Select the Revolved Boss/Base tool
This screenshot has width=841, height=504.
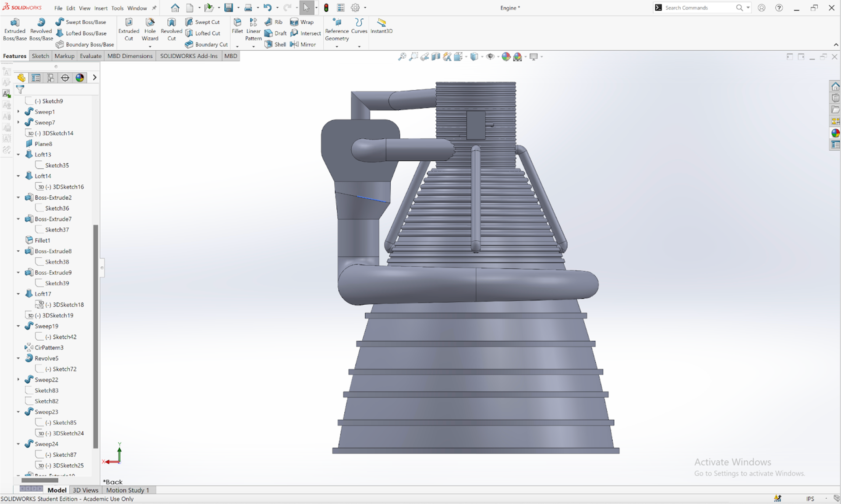(41, 29)
